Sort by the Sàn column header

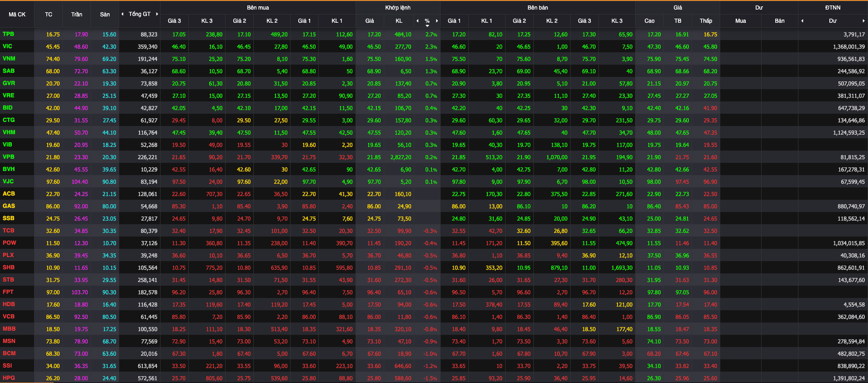tap(105, 15)
